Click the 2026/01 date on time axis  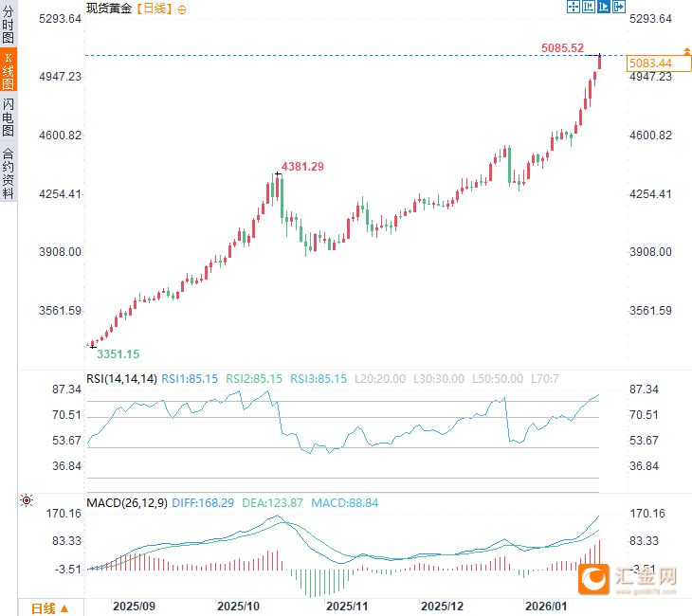point(546,607)
